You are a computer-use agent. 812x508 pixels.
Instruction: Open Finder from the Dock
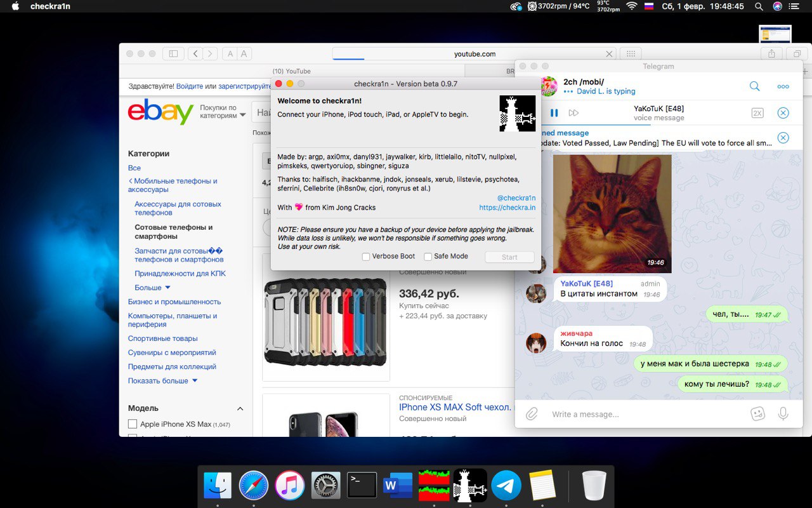click(x=218, y=486)
